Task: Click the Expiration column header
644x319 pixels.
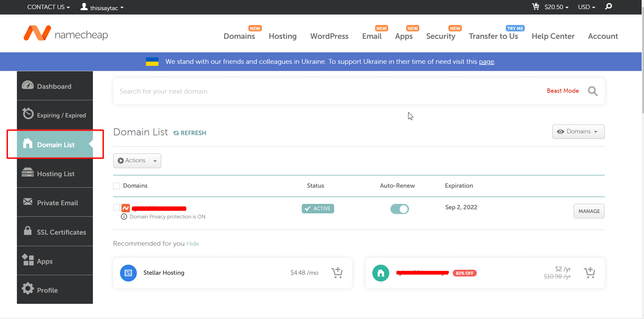Action: (x=459, y=186)
